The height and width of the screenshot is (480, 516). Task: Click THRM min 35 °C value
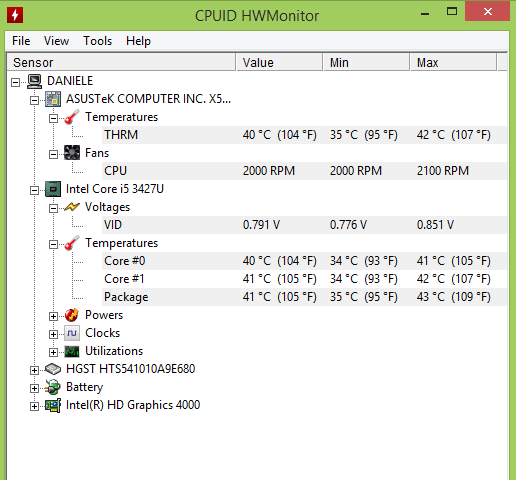pos(364,135)
